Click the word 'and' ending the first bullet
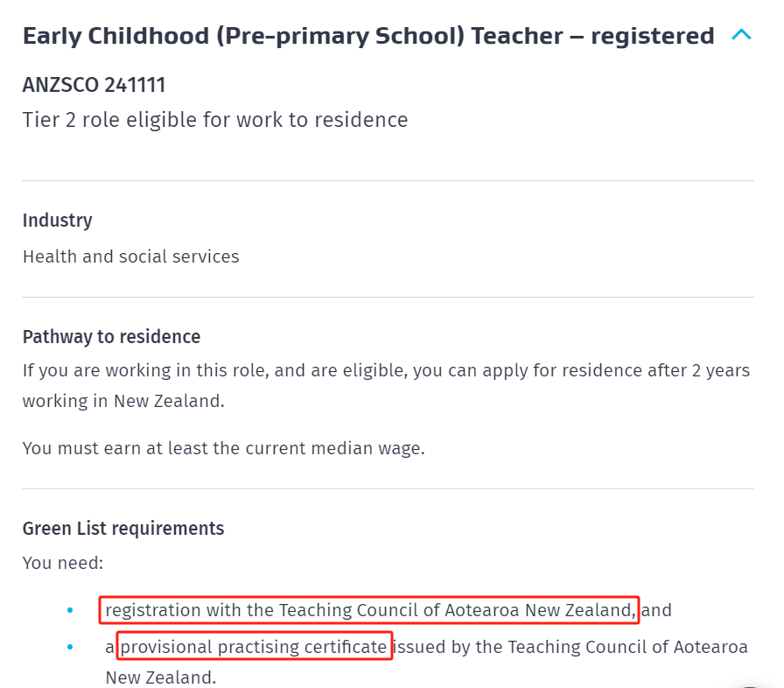 (x=656, y=610)
